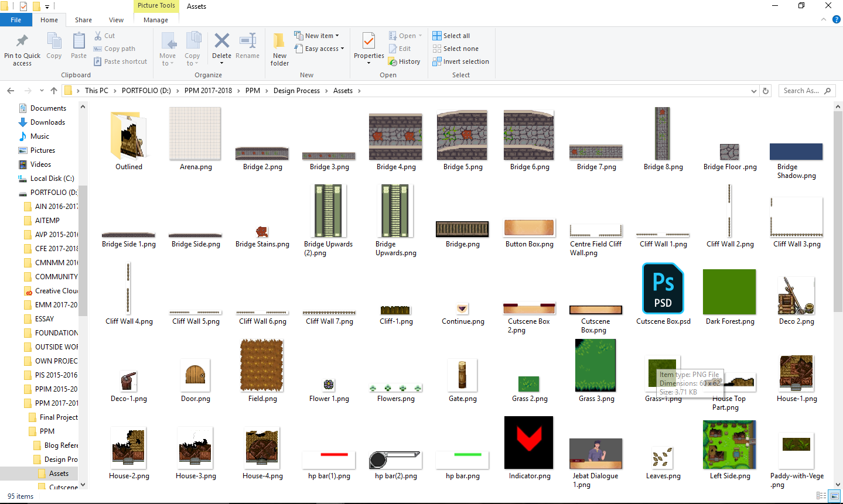Click the History command
Viewport: 843px width, 504px height.
pos(404,61)
